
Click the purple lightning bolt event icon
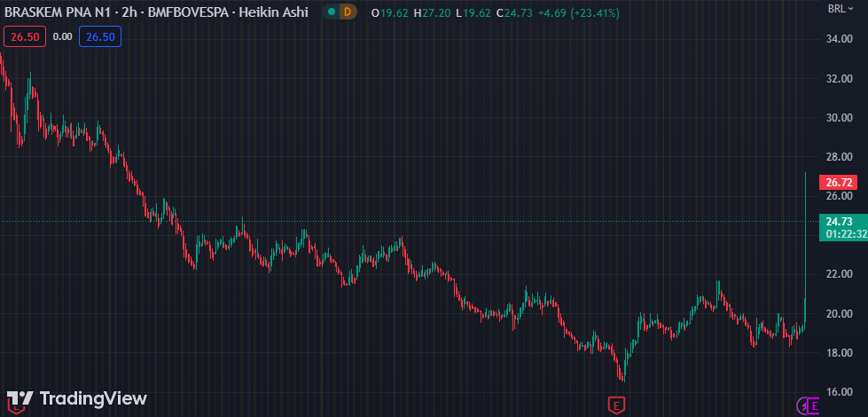pyautogui.click(x=802, y=406)
